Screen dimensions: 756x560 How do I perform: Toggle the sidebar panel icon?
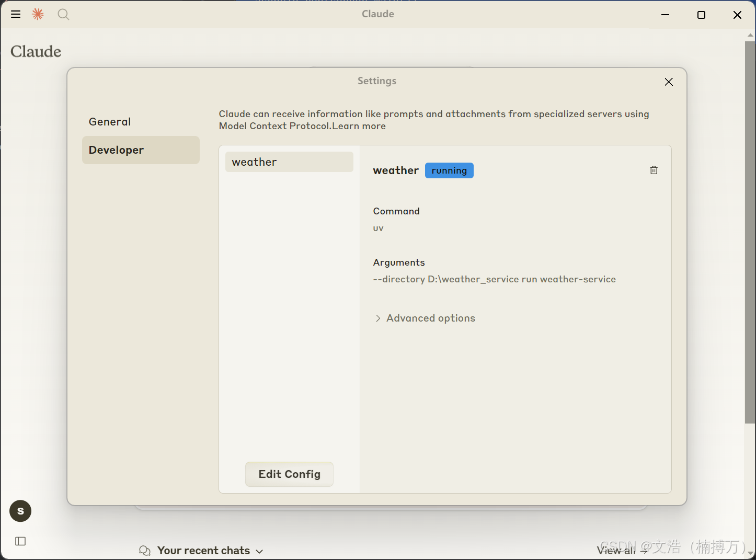(x=20, y=541)
